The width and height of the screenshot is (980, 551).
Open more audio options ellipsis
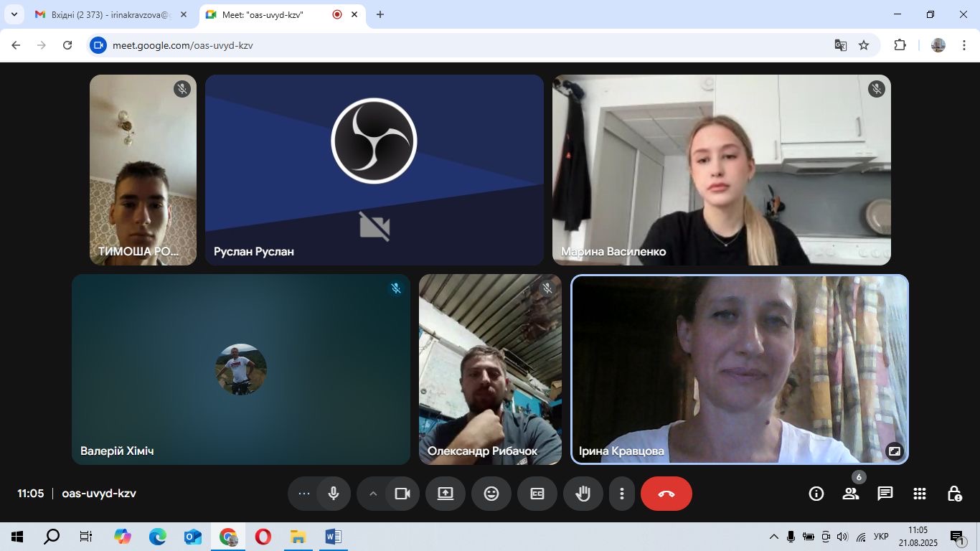click(303, 494)
